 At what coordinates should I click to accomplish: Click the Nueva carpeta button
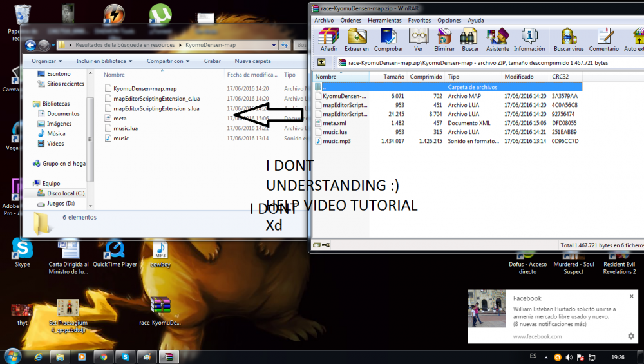coord(252,61)
